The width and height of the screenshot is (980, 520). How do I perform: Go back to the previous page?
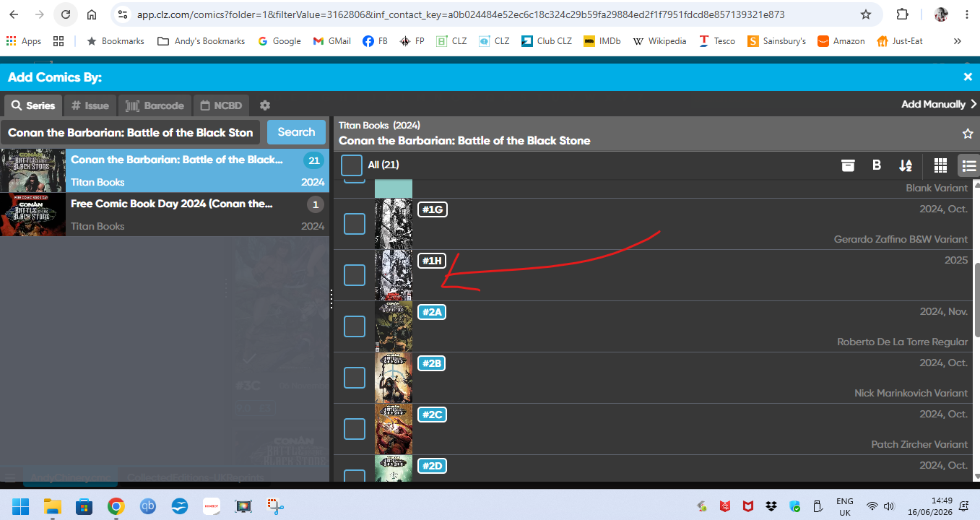(14, 14)
